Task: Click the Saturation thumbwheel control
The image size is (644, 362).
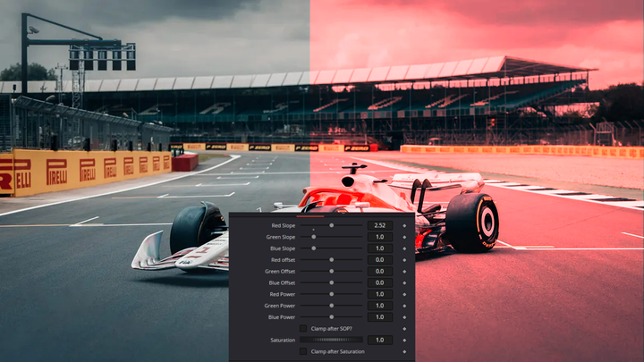Action: point(331,341)
